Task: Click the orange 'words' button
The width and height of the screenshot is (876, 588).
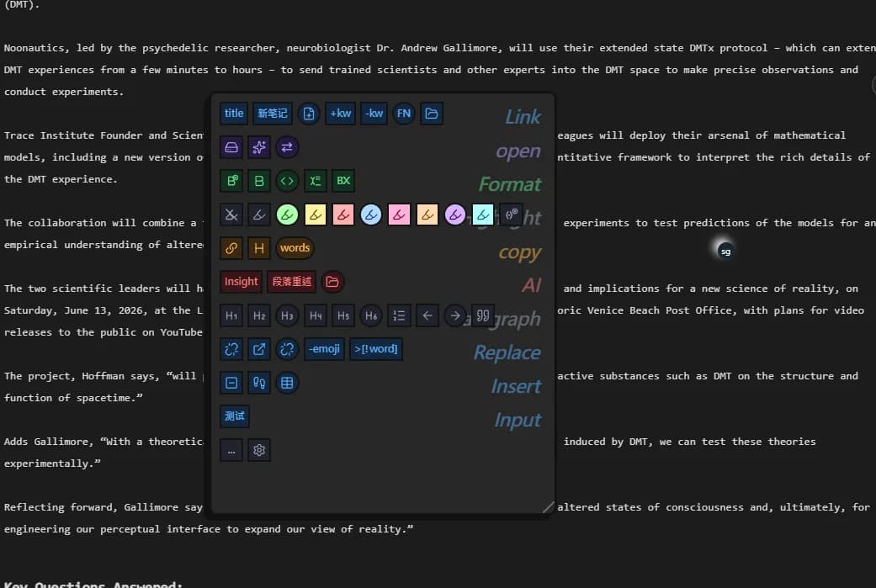Action: tap(295, 248)
